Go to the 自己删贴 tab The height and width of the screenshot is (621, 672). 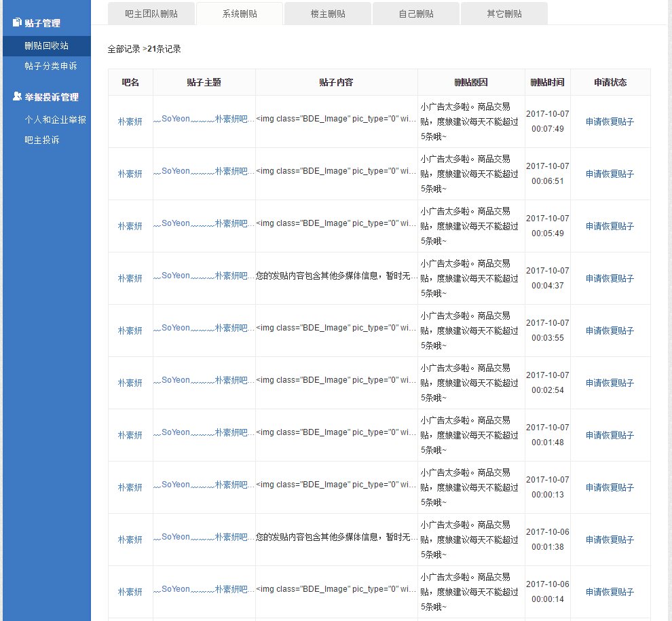(415, 14)
